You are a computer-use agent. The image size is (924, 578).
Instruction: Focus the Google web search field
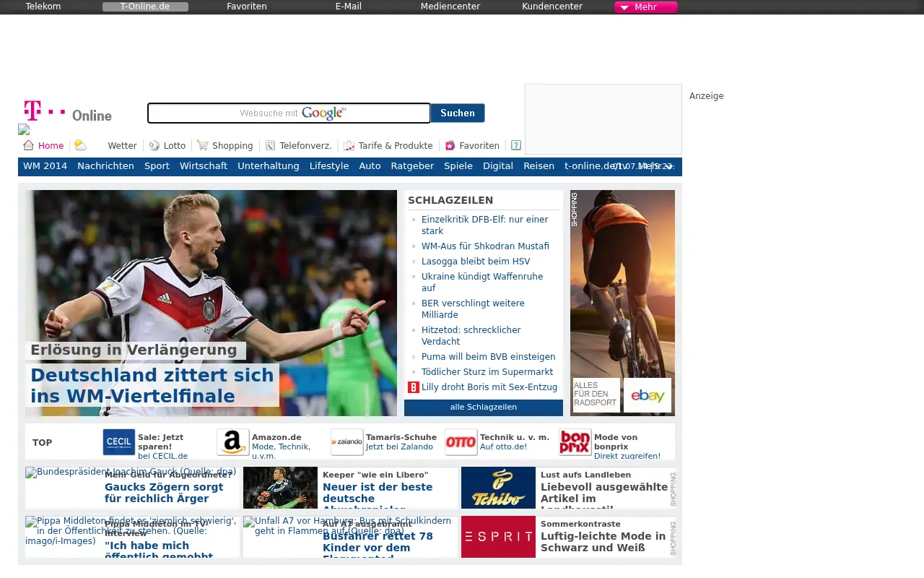(x=289, y=113)
